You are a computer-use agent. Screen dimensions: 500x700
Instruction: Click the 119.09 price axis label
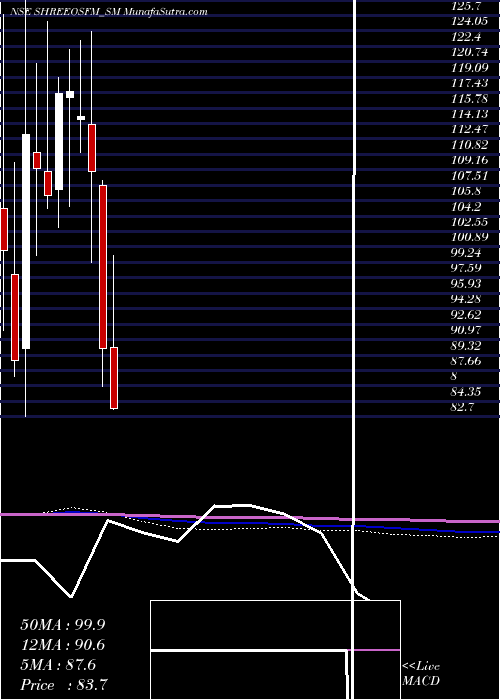tap(470, 67)
